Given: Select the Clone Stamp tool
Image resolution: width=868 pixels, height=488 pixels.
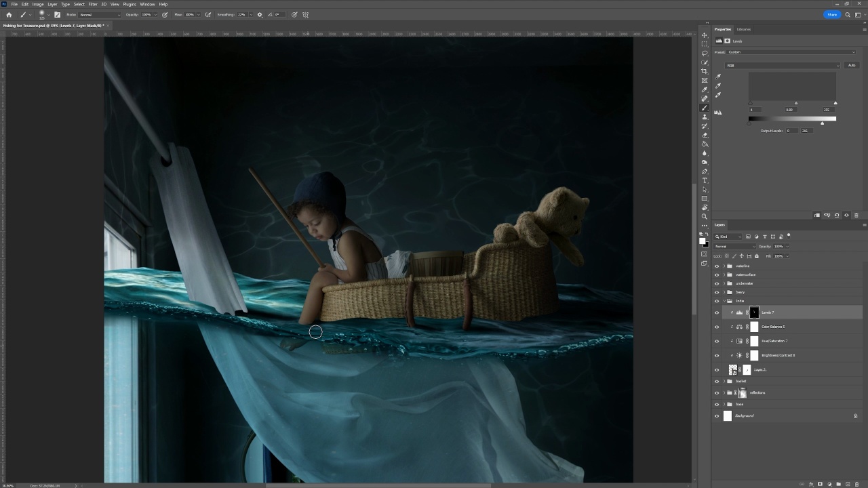Looking at the screenshot, I should pyautogui.click(x=705, y=117).
